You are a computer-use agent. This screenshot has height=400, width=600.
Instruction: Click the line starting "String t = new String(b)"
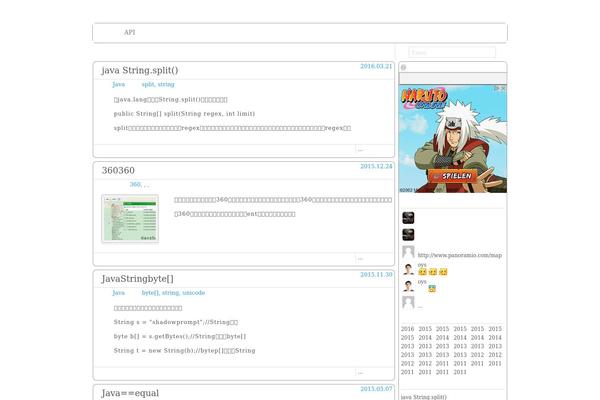tap(184, 351)
